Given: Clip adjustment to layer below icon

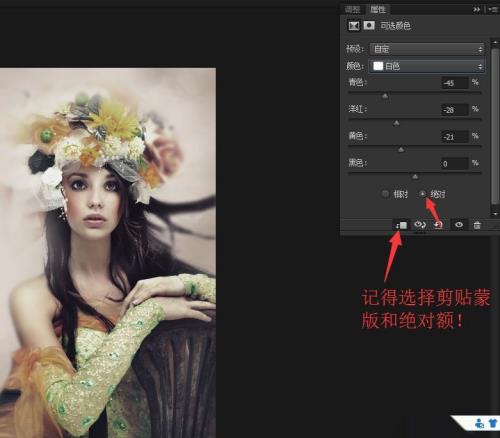Looking at the screenshot, I should coord(401,225).
